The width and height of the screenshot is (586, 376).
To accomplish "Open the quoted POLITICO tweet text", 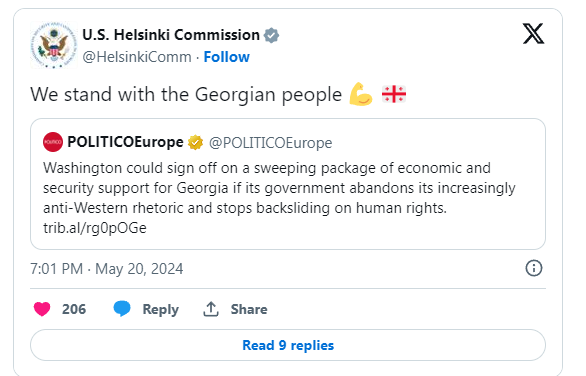I will tap(279, 188).
